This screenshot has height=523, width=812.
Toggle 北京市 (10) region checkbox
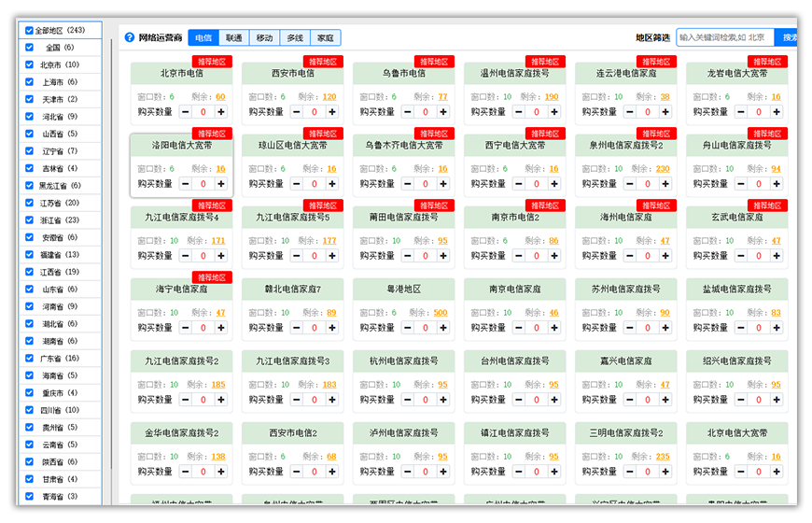[30, 64]
